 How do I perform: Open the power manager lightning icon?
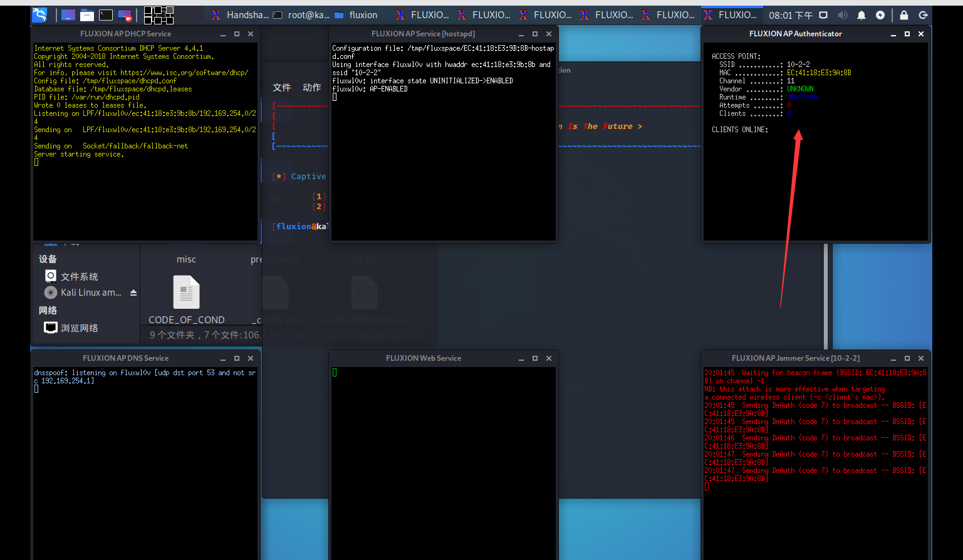tap(880, 15)
